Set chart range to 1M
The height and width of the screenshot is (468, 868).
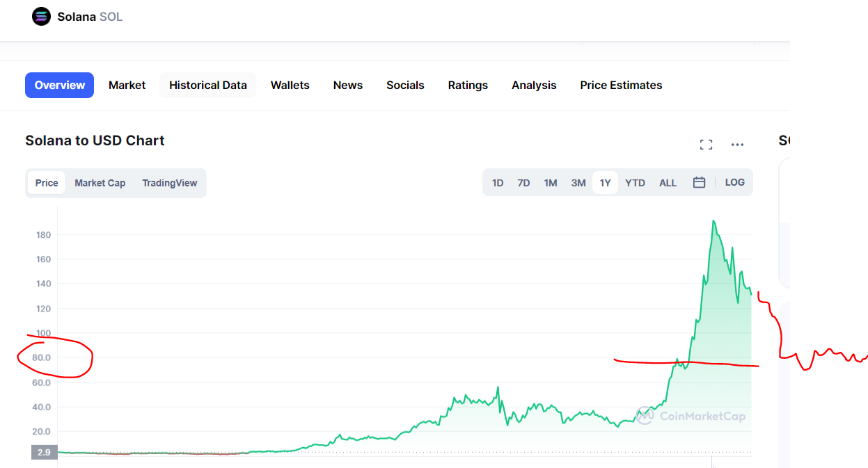(x=551, y=183)
